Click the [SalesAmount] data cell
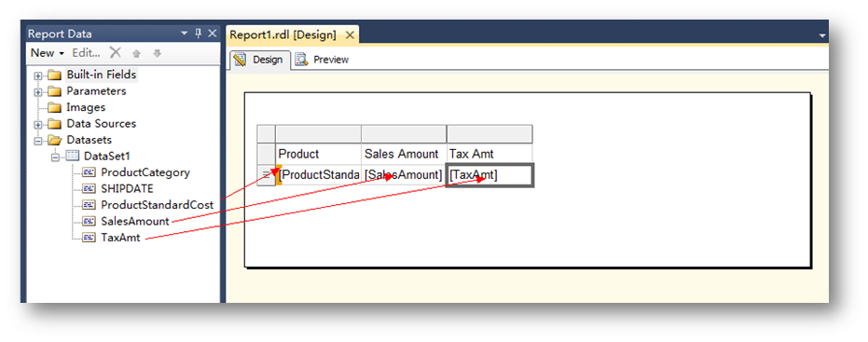The height and width of the screenshot is (342, 868). 404,175
